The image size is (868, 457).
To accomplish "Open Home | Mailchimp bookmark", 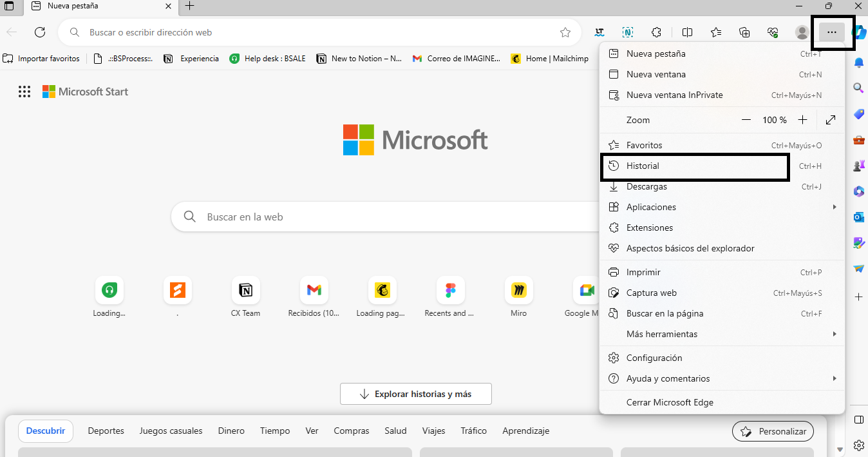I will point(550,59).
